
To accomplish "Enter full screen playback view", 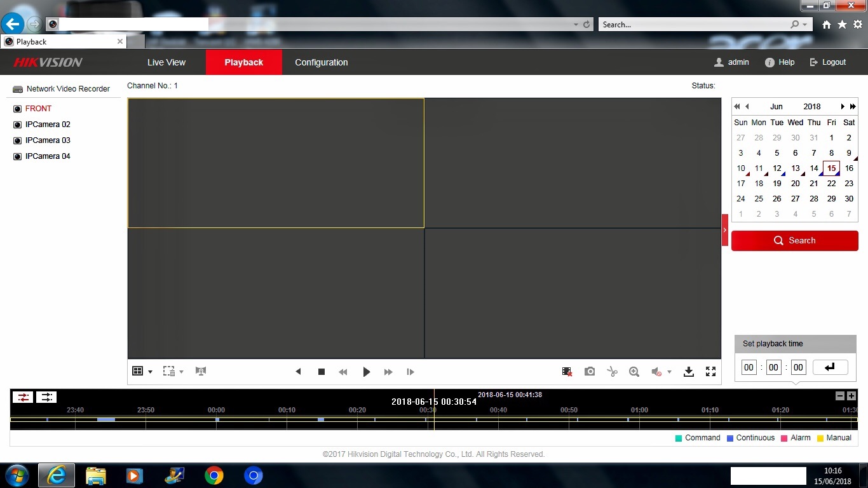I will (710, 372).
